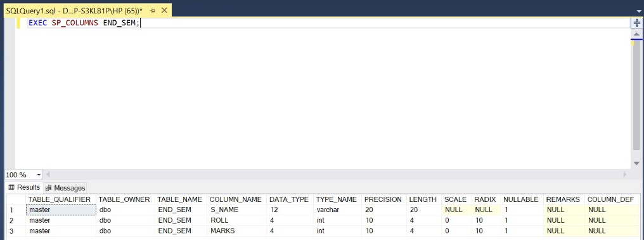Select row 2 header in results grid

15,220
